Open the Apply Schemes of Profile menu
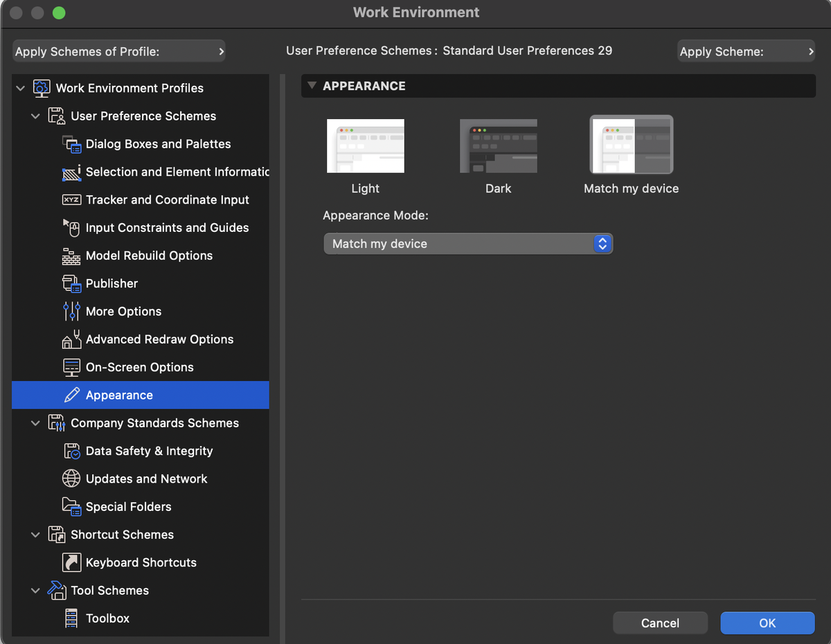 pyautogui.click(x=118, y=51)
